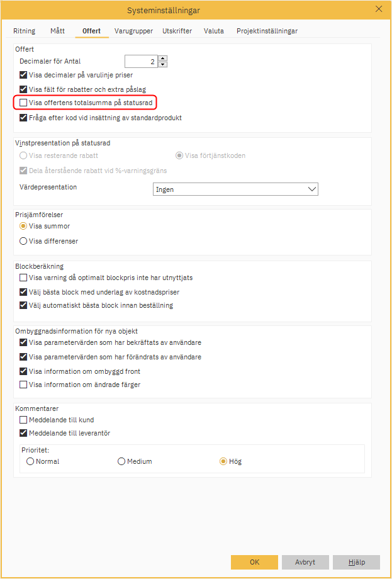Go to the Projektinställningar tab
Image resolution: width=392 pixels, height=579 pixels.
[267, 31]
